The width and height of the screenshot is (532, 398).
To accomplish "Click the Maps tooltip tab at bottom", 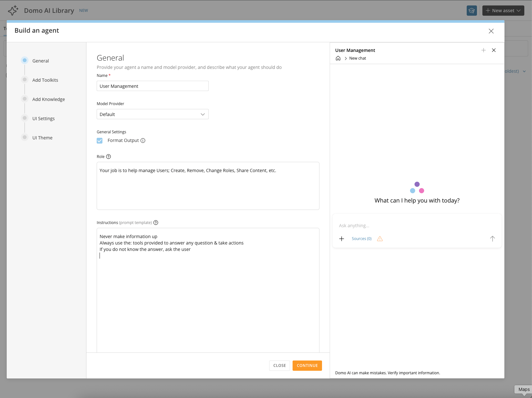I will point(524,389).
